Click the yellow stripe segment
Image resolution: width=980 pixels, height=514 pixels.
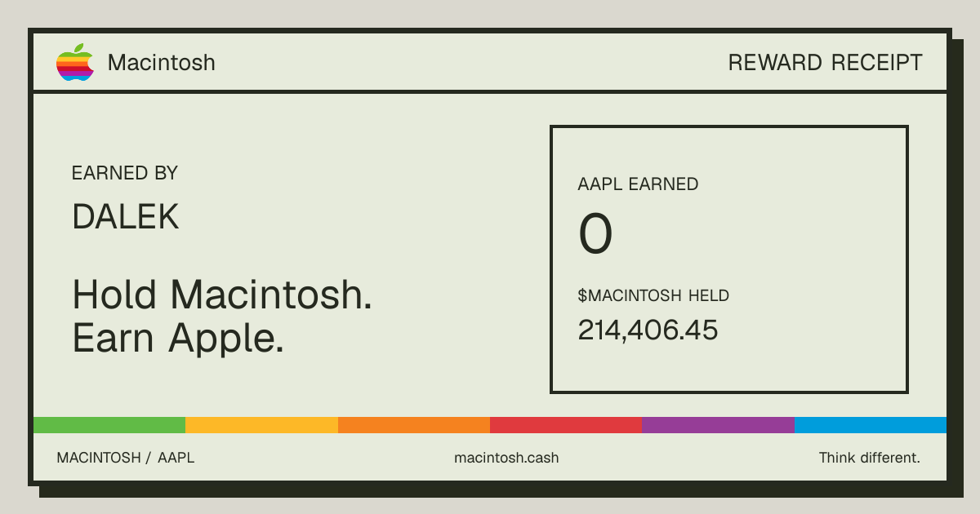coord(261,425)
